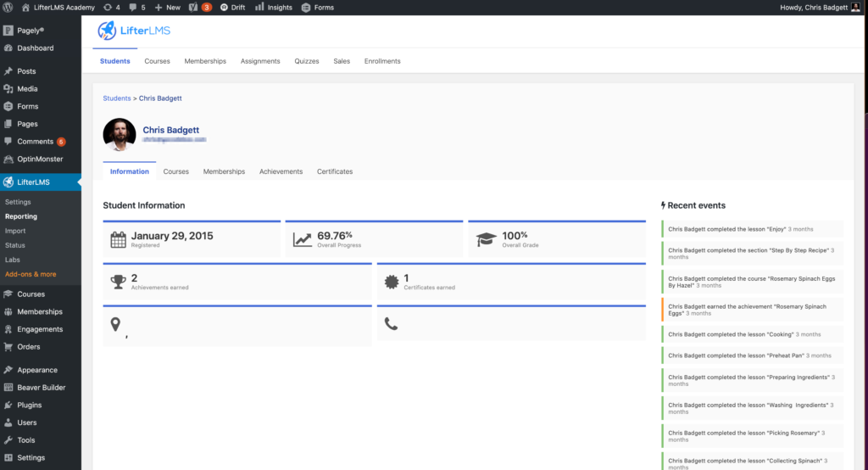
Task: Click the OptinMonster icon in sidebar
Action: [x=8, y=159]
